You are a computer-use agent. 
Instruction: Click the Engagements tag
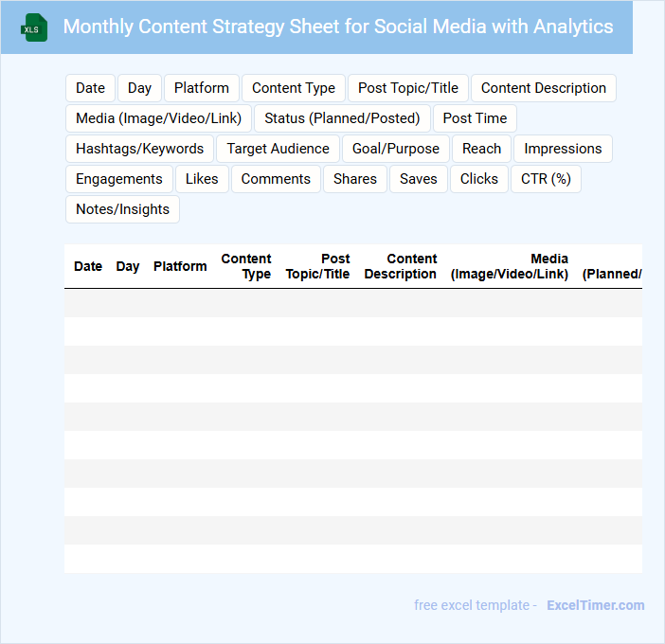119,179
